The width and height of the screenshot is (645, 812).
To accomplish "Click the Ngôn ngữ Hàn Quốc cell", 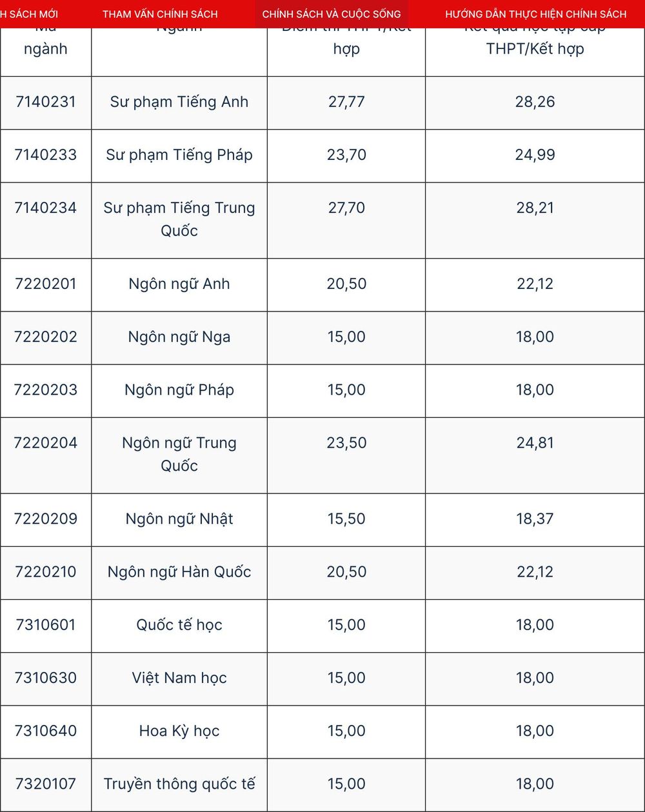I will pyautogui.click(x=179, y=572).
